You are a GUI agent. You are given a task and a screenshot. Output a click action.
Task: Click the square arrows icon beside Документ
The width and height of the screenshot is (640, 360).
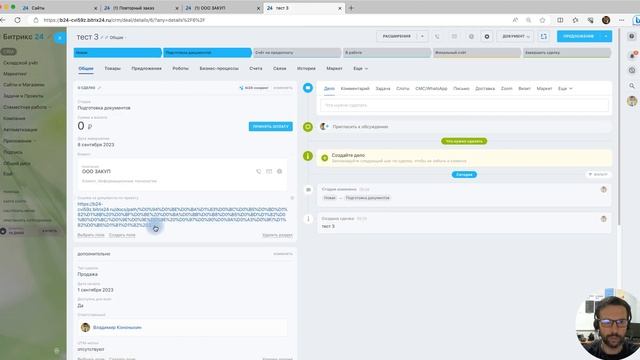tap(544, 36)
